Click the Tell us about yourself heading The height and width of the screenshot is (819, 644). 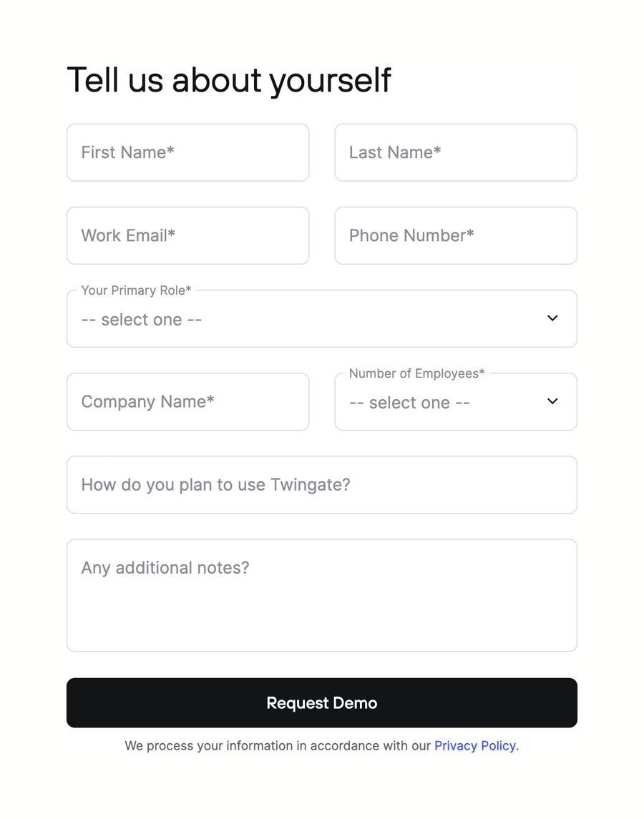(x=228, y=79)
